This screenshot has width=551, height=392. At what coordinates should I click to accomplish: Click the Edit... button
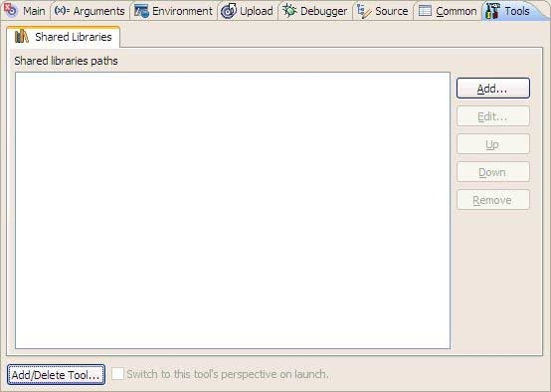(493, 116)
